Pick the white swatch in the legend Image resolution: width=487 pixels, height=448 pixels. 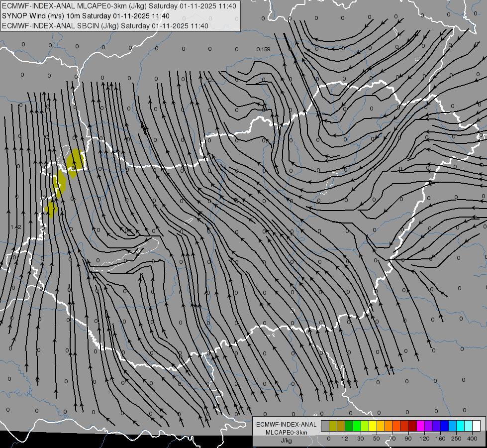(476, 426)
